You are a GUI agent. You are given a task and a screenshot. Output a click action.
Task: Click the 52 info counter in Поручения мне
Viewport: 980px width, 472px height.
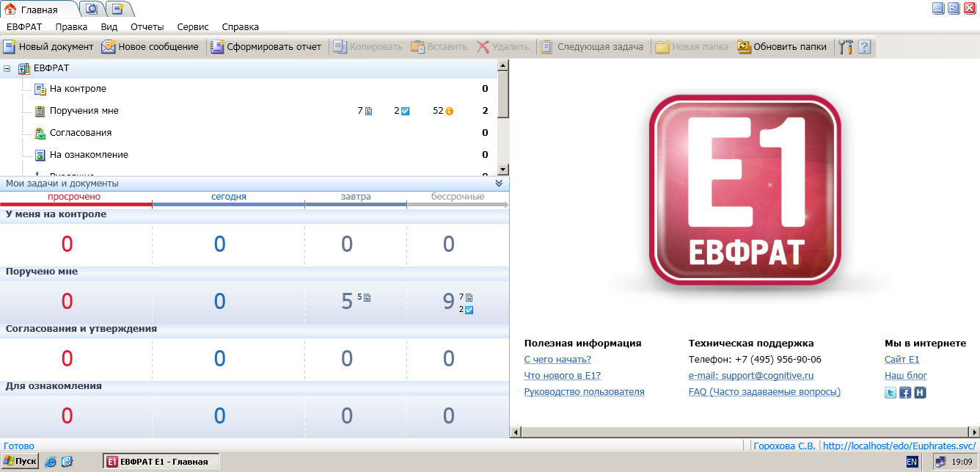pyautogui.click(x=443, y=111)
